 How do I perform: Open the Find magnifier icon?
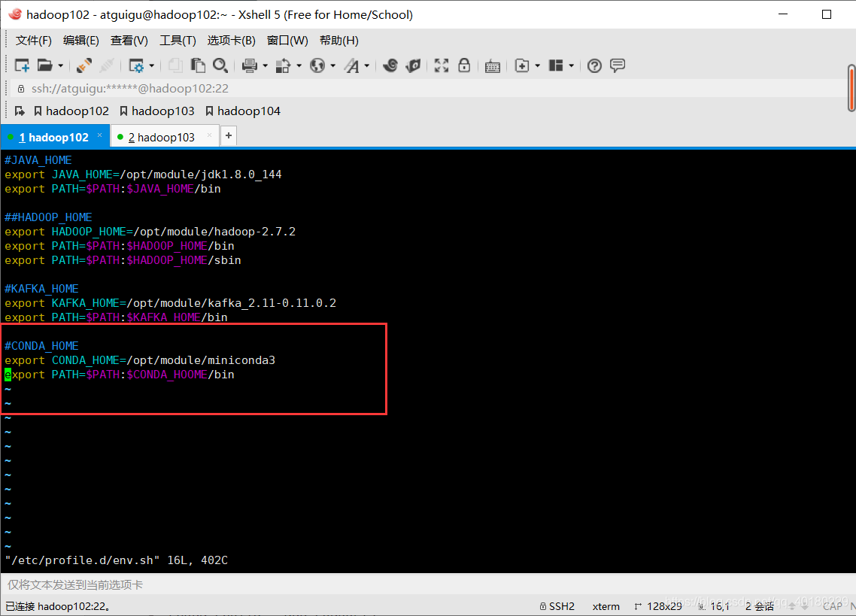(x=220, y=65)
